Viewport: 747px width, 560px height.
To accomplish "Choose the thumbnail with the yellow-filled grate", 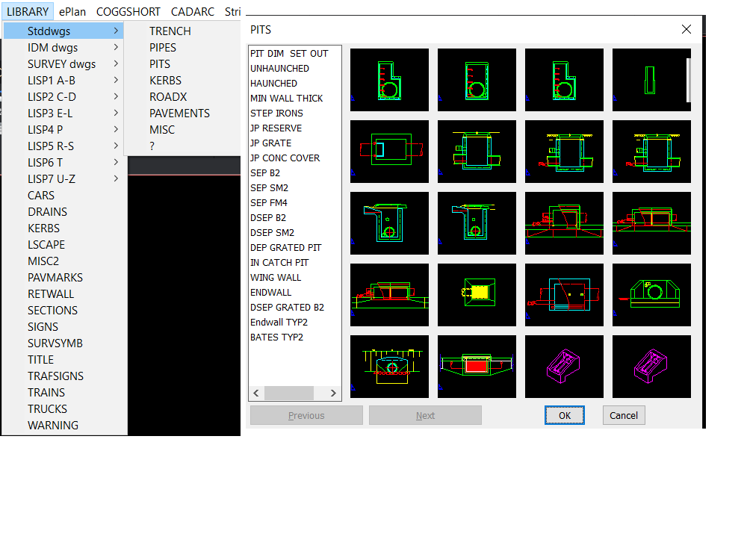I will 477,294.
